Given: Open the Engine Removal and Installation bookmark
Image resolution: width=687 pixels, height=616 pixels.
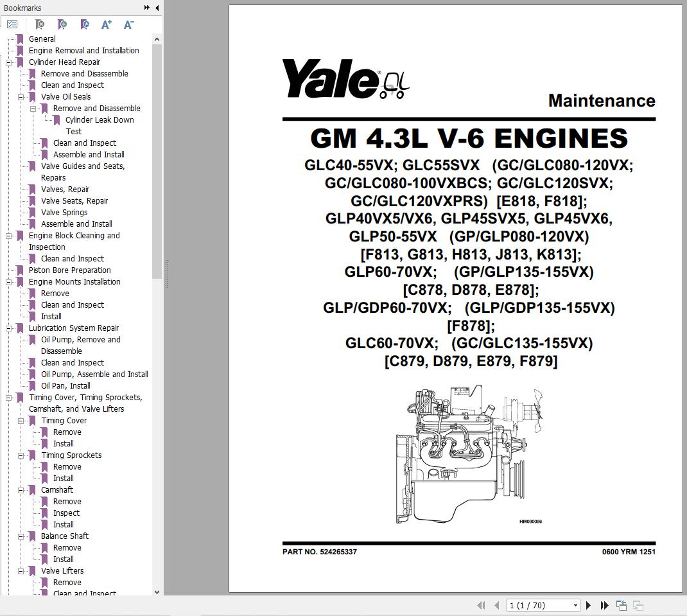Looking at the screenshot, I should 83,50.
